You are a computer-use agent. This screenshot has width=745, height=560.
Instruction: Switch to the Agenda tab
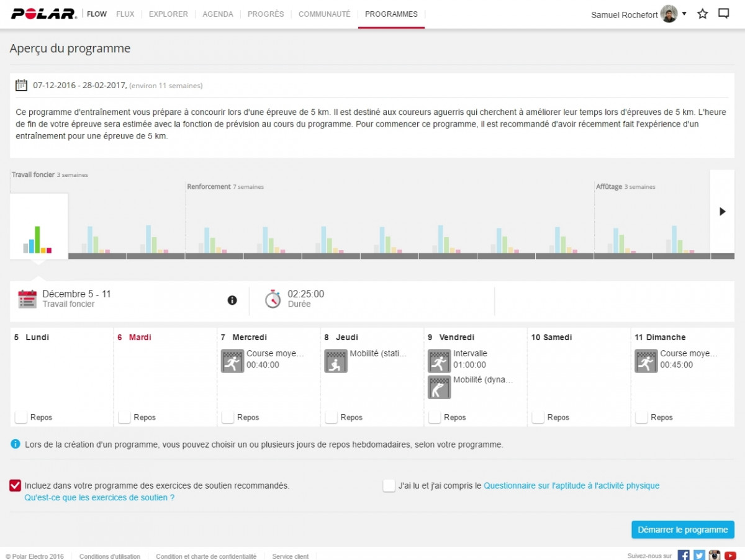click(218, 14)
